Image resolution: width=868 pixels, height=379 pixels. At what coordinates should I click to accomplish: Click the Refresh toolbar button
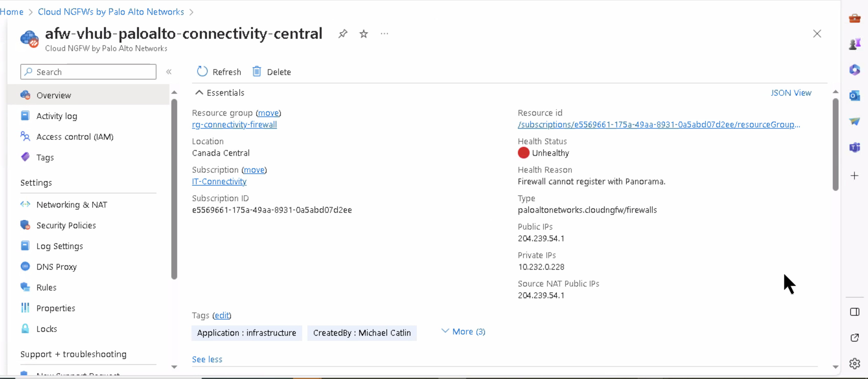click(219, 72)
